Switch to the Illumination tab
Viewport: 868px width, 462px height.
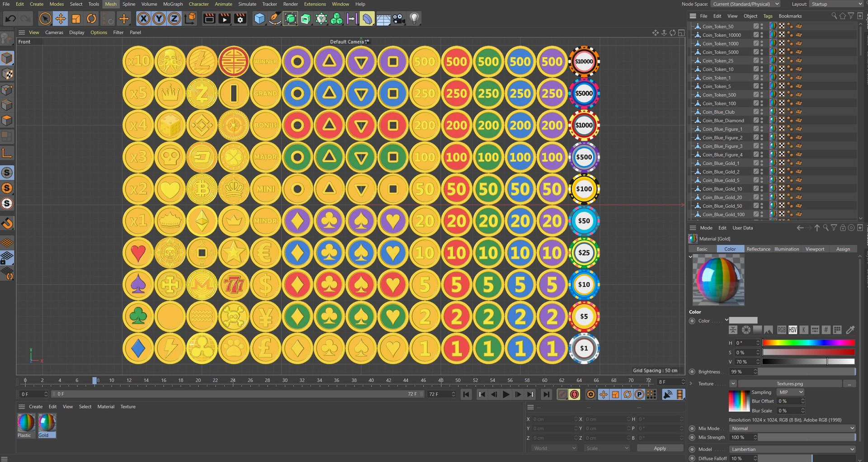pyautogui.click(x=787, y=249)
